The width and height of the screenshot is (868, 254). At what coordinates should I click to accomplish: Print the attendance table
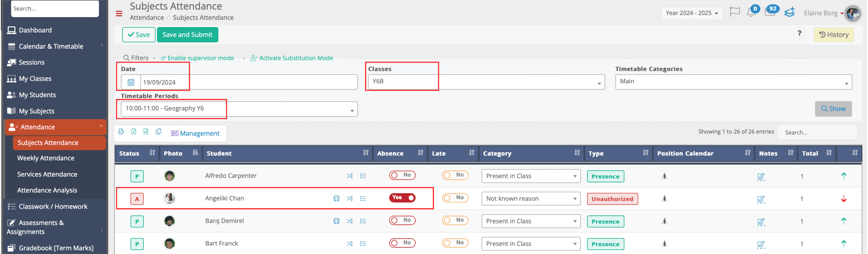[121, 132]
